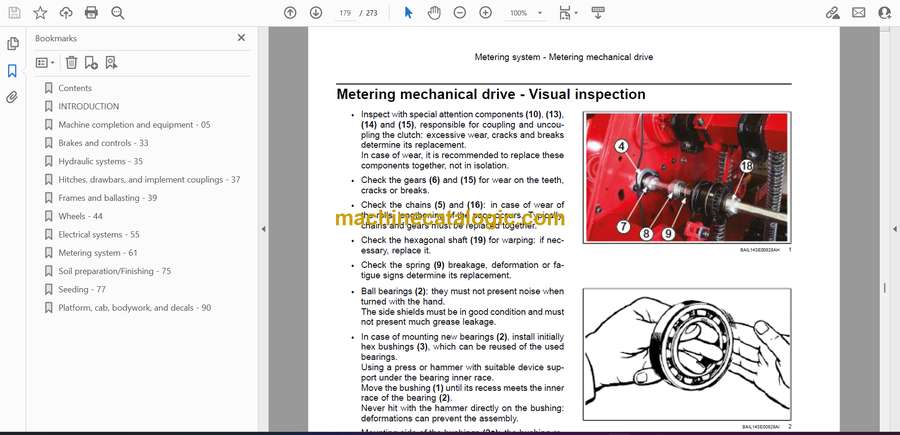Viewport: 900px width, 435px height.
Task: Send file by email envelope icon
Action: pyautogui.click(x=859, y=13)
